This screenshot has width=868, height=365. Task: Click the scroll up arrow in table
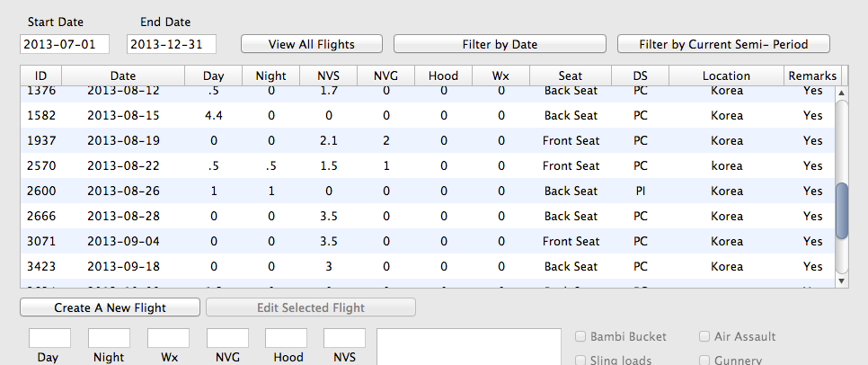pos(841,92)
